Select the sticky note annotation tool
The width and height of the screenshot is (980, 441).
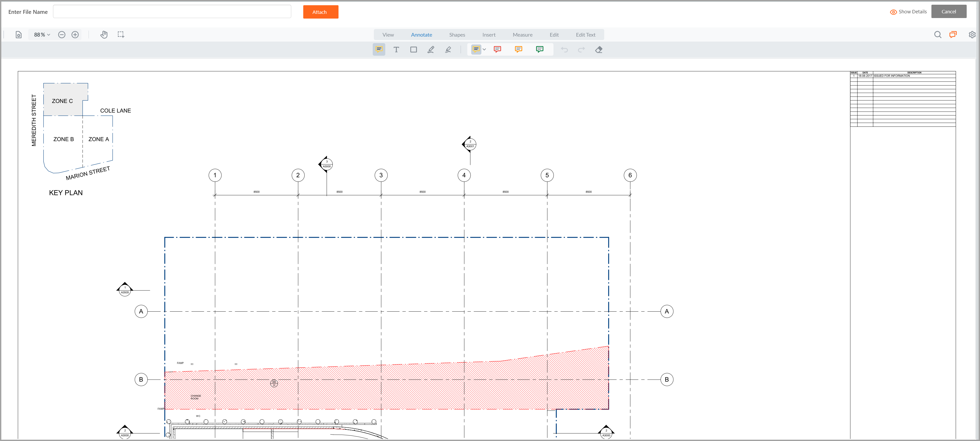378,49
